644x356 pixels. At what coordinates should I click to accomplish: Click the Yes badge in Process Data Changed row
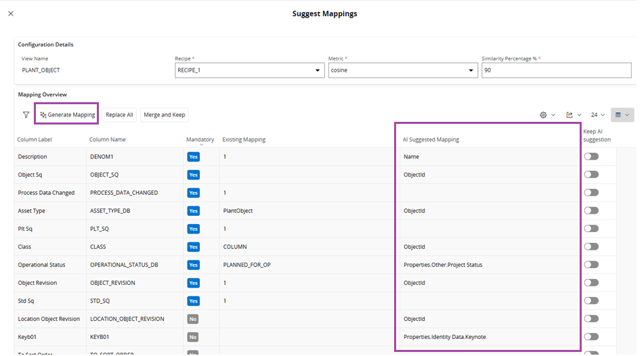194,193
